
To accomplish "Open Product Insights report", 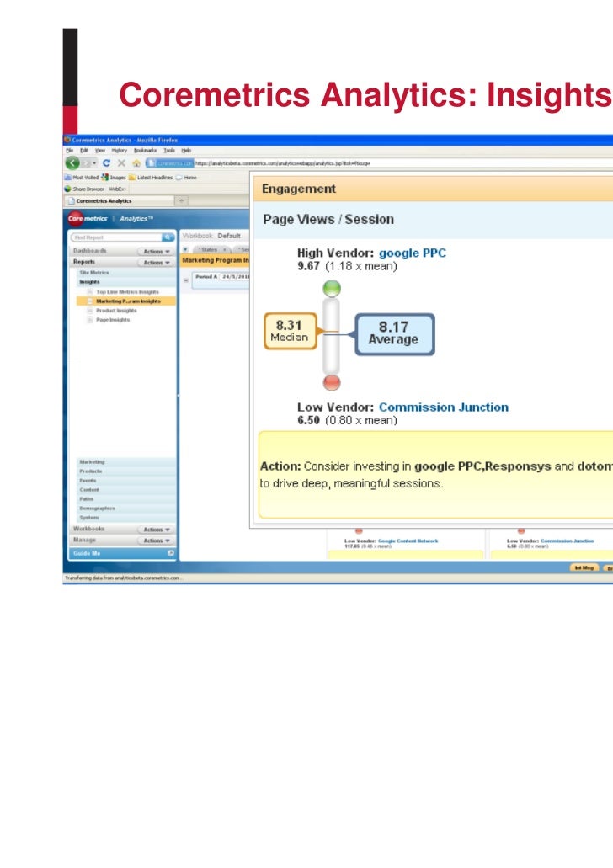I will tap(116, 311).
